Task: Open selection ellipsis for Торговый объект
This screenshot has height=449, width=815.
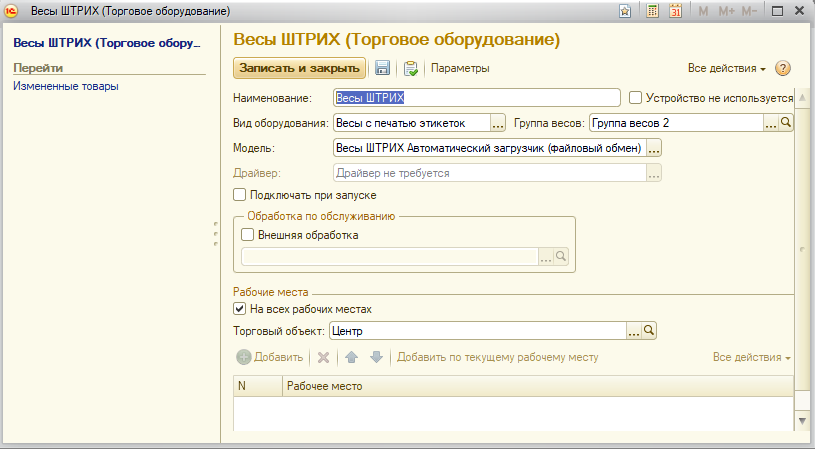Action: coord(634,331)
